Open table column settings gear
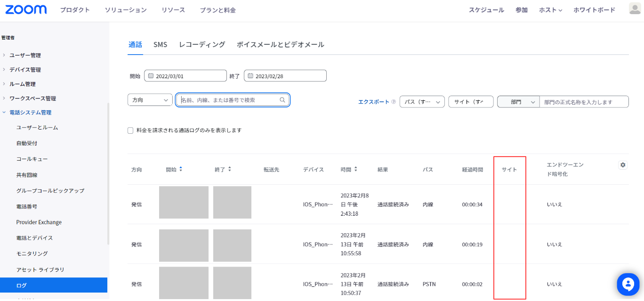The height and width of the screenshot is (301, 644). coord(623,165)
